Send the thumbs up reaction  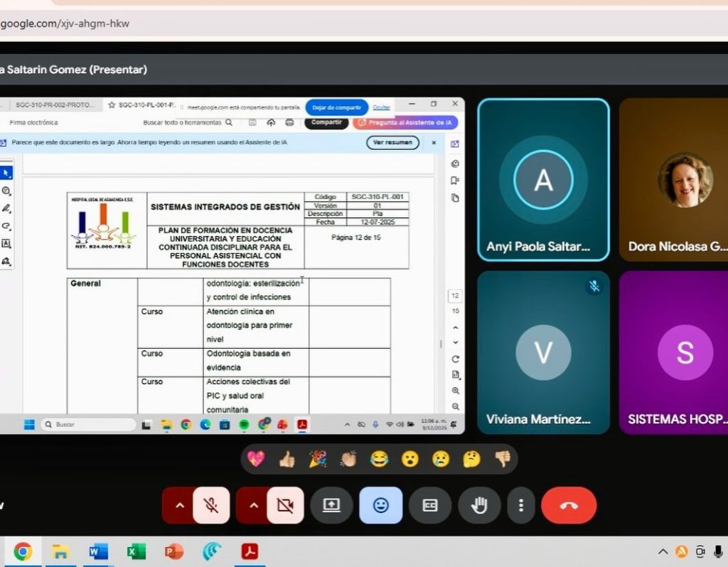[287, 460]
